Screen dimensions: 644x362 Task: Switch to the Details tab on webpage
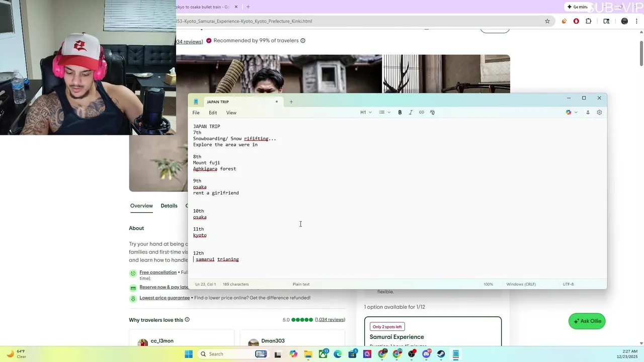(x=169, y=206)
